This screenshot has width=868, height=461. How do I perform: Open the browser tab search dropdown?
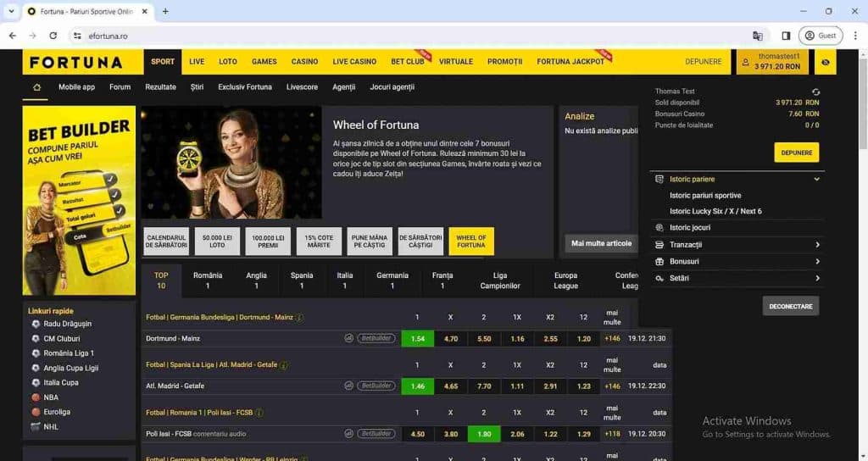[x=11, y=11]
